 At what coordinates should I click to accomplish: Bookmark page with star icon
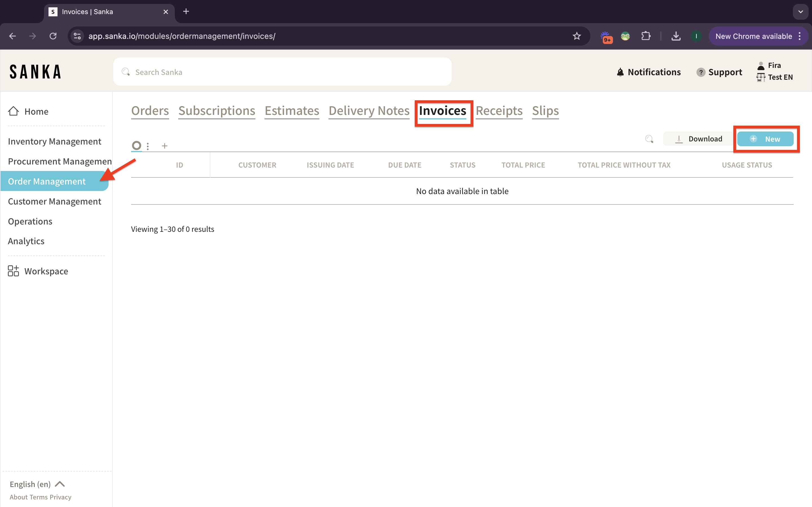(577, 36)
